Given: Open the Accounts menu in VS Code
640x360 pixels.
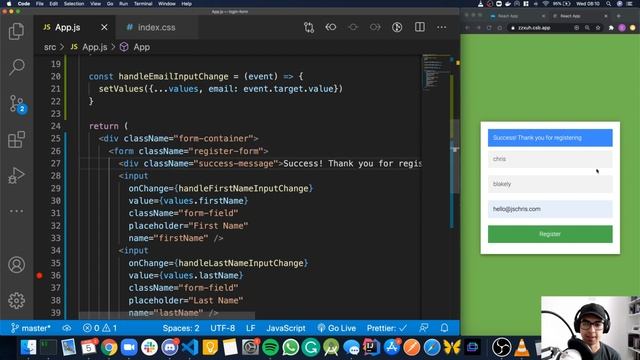Looking at the screenshot, I should [x=16, y=265].
